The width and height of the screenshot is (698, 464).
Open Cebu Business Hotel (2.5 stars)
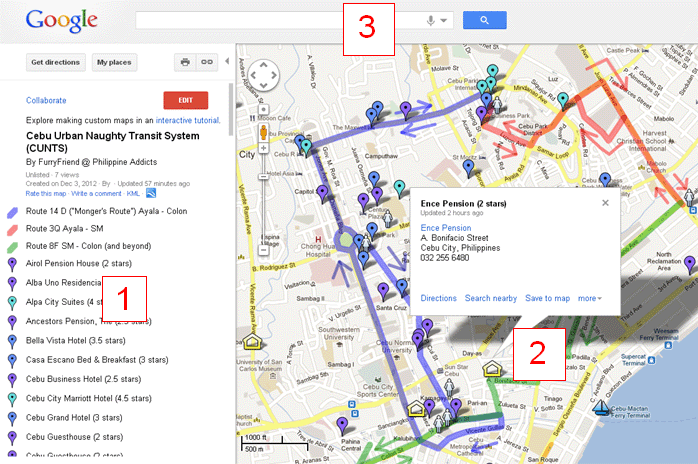[x=83, y=379]
